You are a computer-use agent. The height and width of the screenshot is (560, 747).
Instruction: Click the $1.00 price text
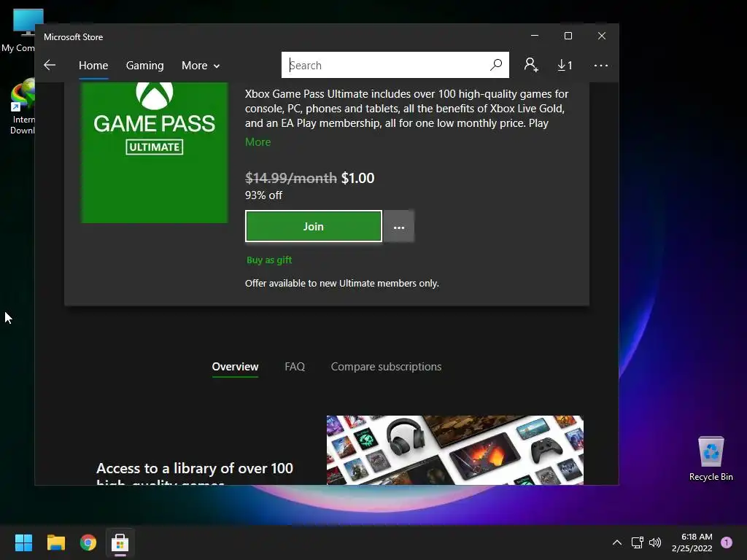[357, 178]
